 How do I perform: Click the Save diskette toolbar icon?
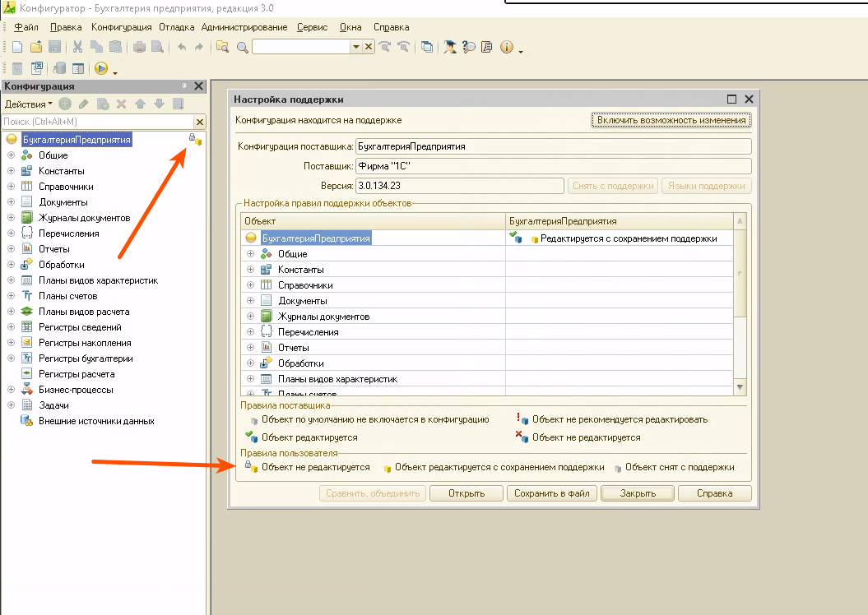(x=54, y=47)
